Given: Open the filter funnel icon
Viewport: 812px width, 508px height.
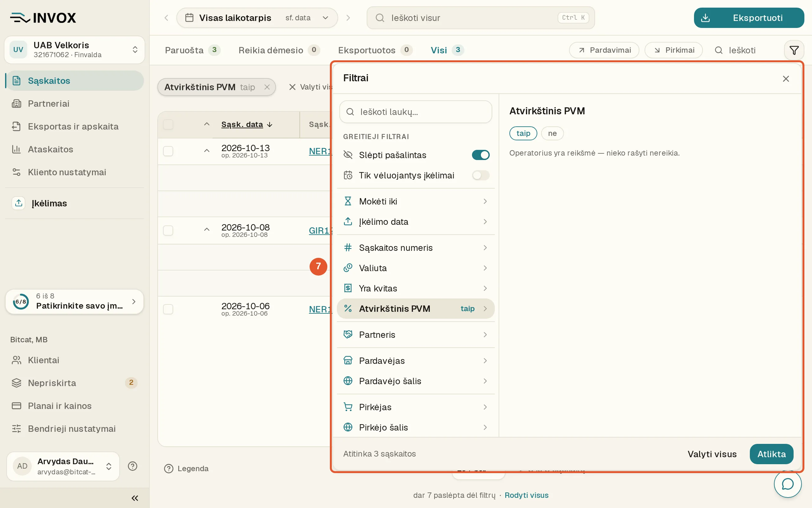Looking at the screenshot, I should [794, 50].
